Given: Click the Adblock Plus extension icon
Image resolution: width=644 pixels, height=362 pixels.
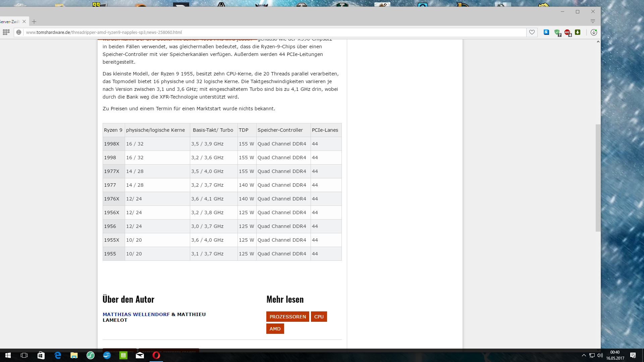Looking at the screenshot, I should (x=567, y=32).
